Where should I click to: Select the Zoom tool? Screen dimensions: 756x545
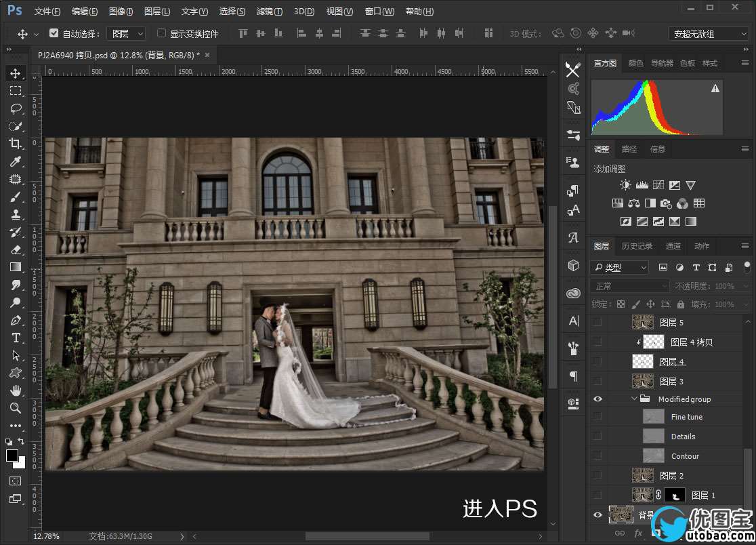[x=16, y=408]
